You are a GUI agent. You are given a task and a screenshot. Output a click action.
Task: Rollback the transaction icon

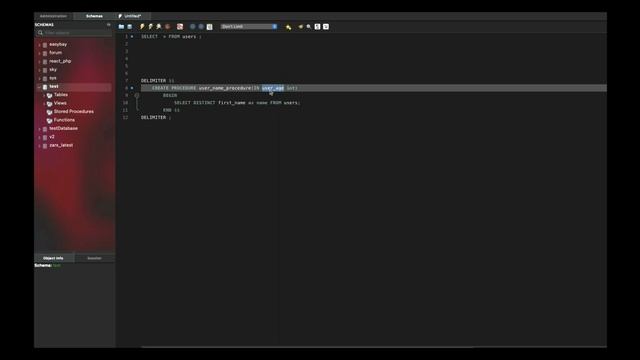(x=201, y=27)
